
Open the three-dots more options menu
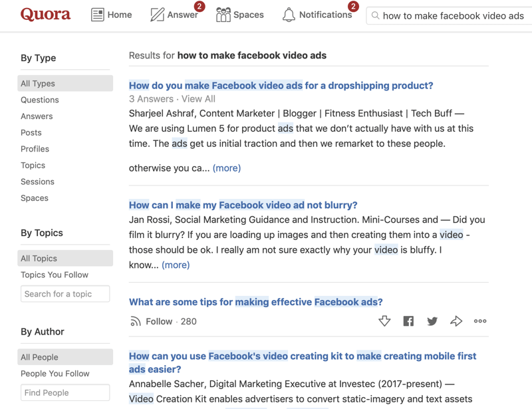[x=480, y=321]
